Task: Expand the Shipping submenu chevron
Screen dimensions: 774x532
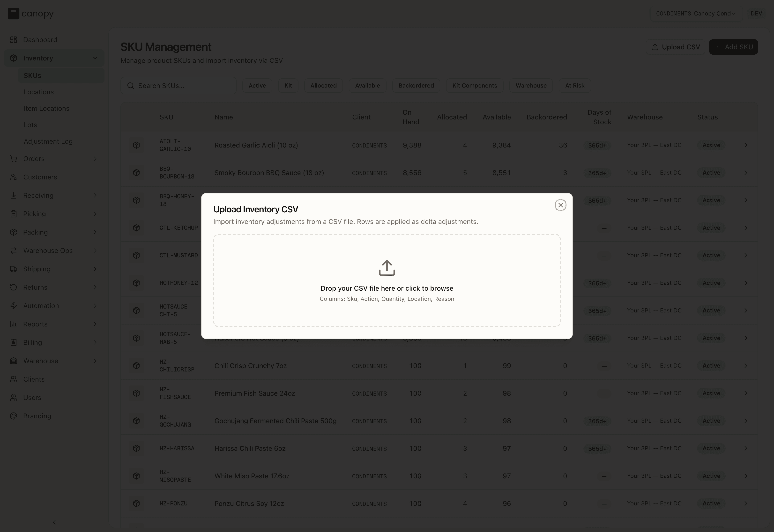Action: 95,269
